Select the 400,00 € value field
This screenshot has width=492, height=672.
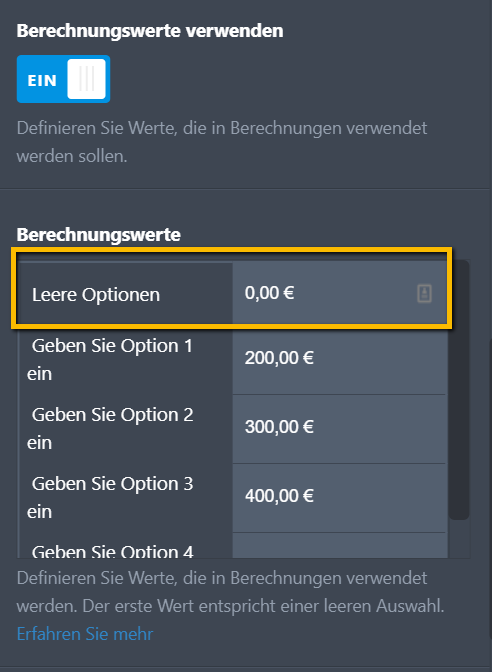339,498
